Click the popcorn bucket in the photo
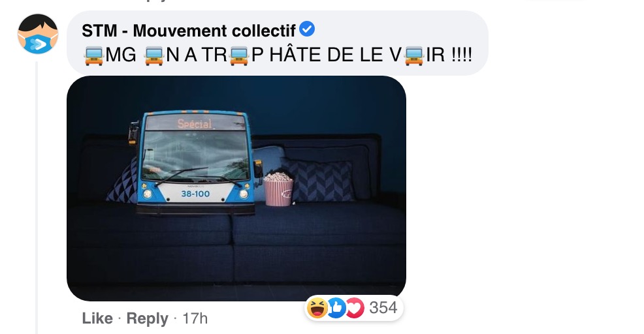 (x=278, y=189)
